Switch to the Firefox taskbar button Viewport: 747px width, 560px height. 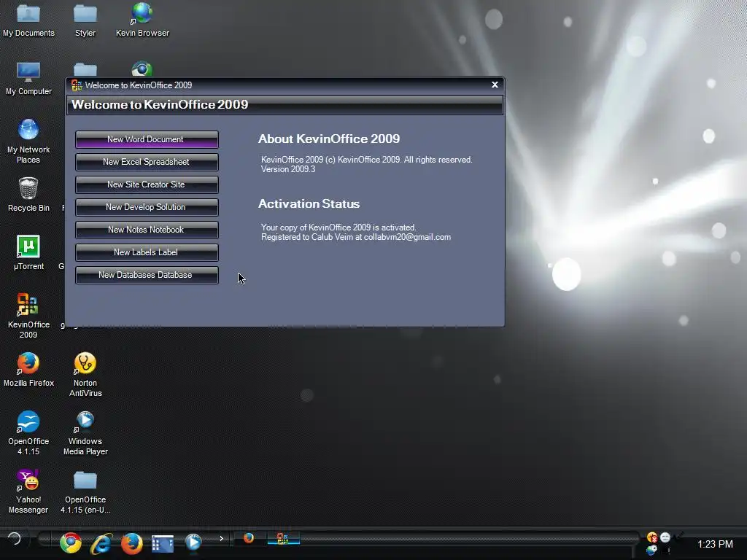coord(249,538)
